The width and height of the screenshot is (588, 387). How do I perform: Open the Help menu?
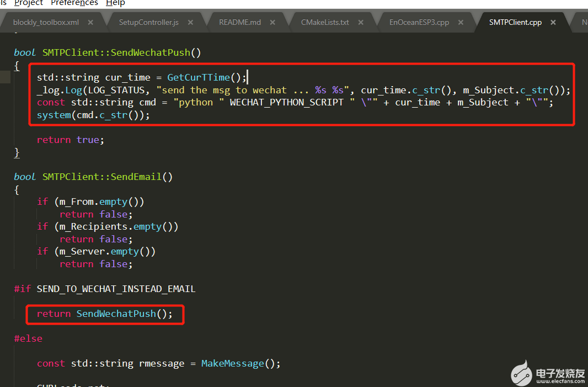tap(115, 3)
